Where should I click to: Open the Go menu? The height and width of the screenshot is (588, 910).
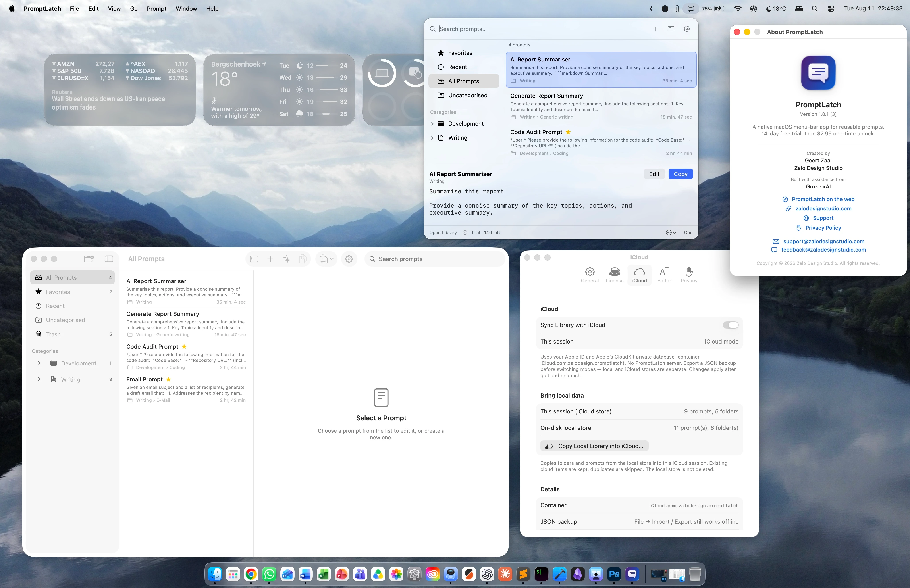pyautogui.click(x=134, y=8)
